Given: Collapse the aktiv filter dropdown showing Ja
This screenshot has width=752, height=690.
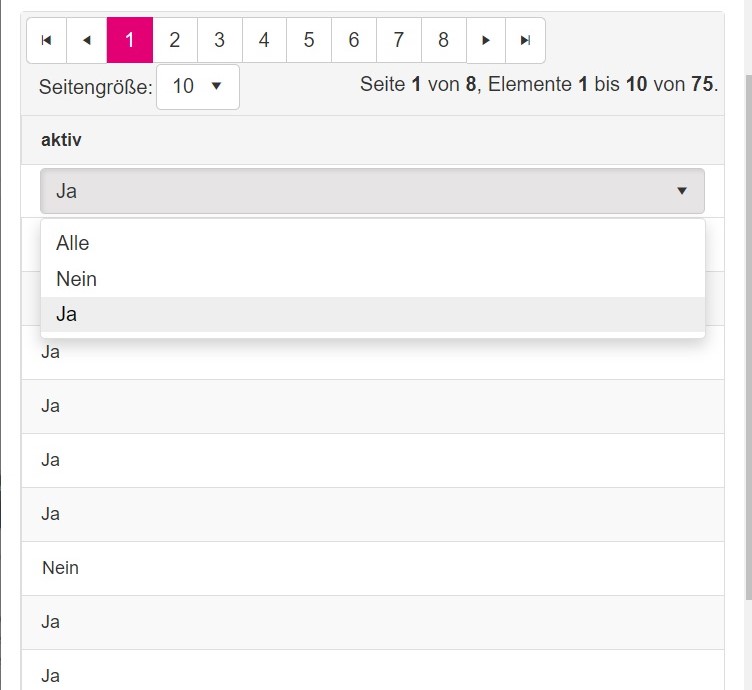Looking at the screenshot, I should point(372,191).
